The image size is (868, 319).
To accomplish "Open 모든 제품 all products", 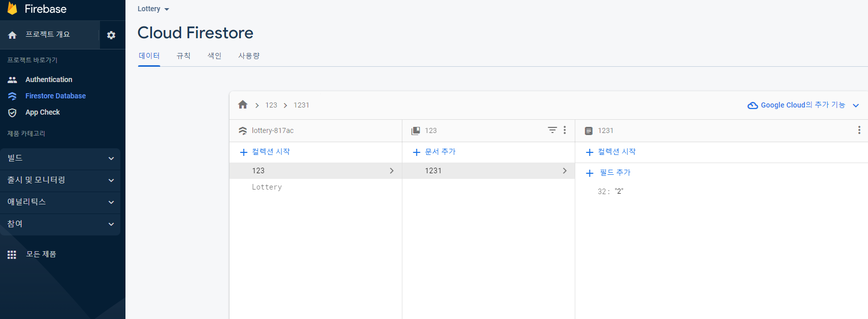I will [x=41, y=254].
